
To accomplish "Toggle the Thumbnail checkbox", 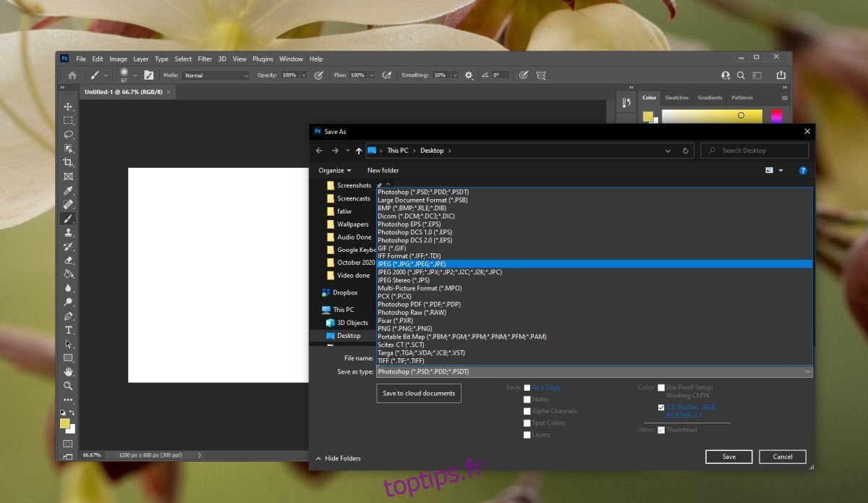I will pyautogui.click(x=661, y=430).
